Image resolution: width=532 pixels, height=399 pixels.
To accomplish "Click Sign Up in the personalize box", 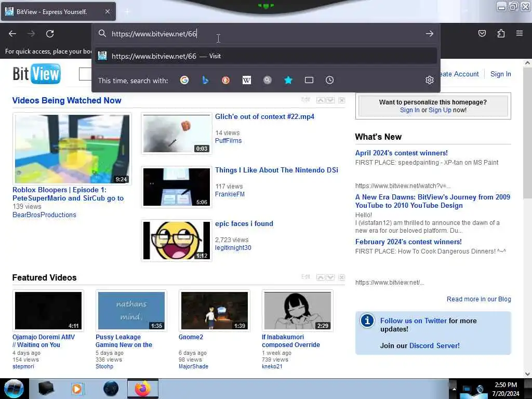I will (440, 110).
